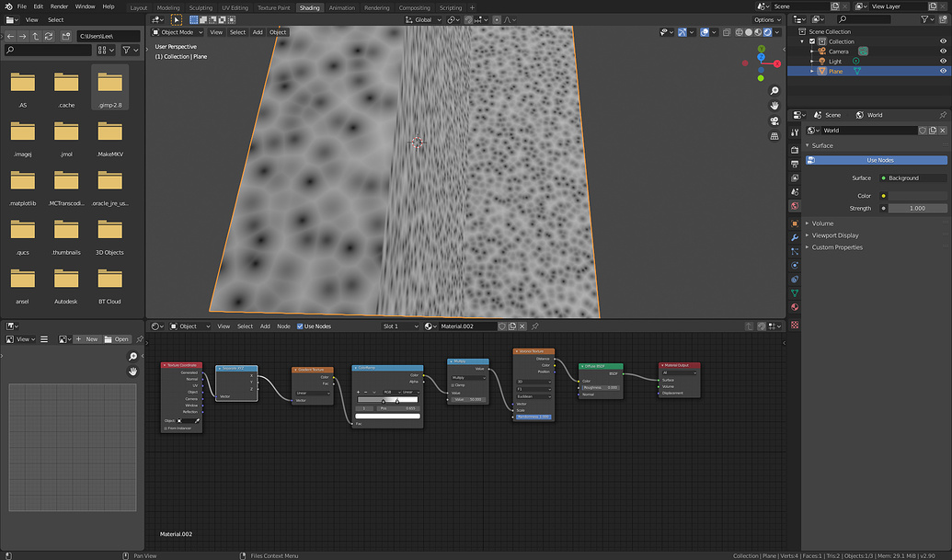952x560 pixels.
Task: Open the File menu
Action: [x=22, y=6]
